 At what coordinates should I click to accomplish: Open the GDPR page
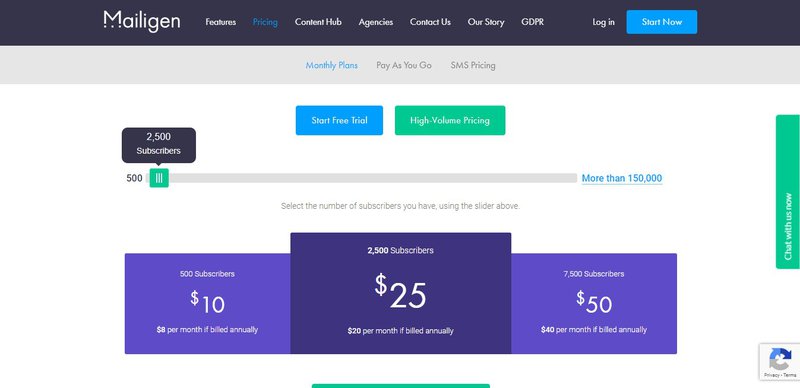tap(532, 22)
